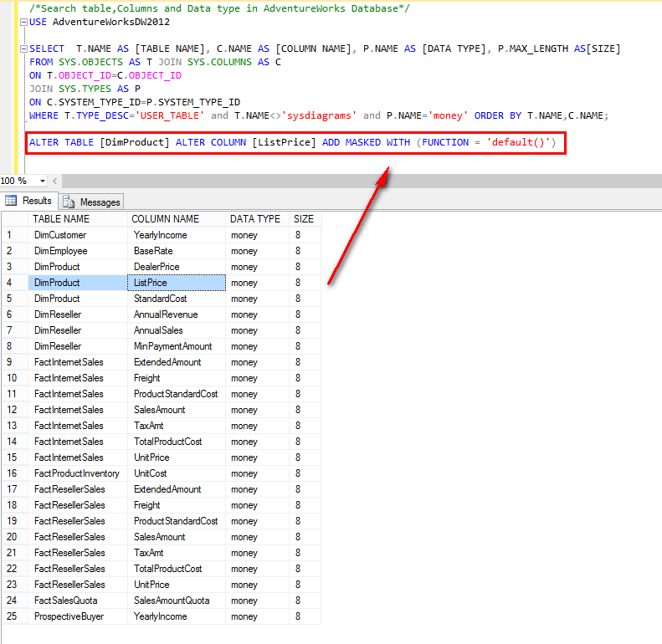Viewport: 662px width, 644px height.
Task: Click the highlighted ListPrice cell
Action: tap(177, 283)
